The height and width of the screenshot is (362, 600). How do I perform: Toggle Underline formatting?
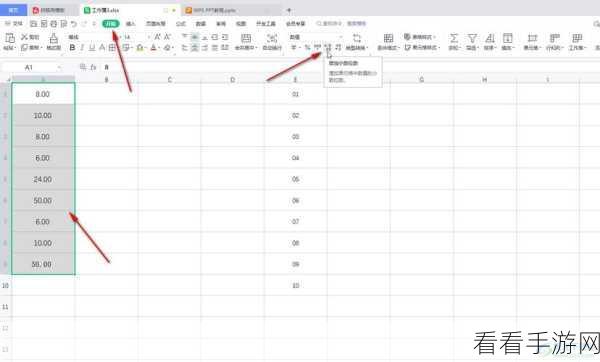click(x=92, y=47)
